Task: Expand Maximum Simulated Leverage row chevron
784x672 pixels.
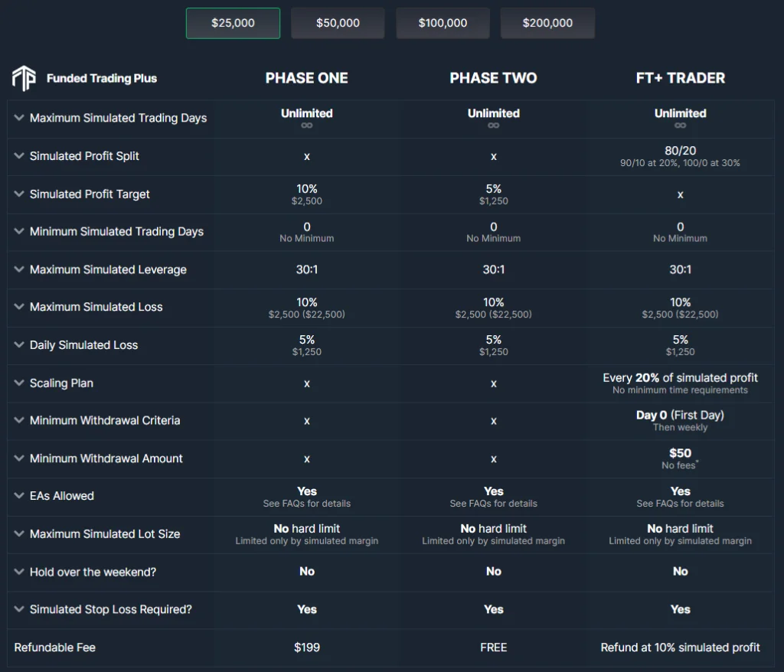Action: coord(19,269)
